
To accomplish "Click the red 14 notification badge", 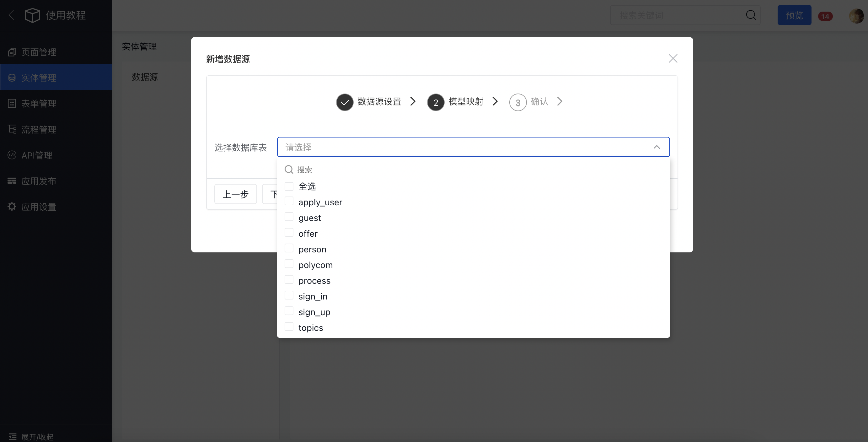I will [x=825, y=16].
